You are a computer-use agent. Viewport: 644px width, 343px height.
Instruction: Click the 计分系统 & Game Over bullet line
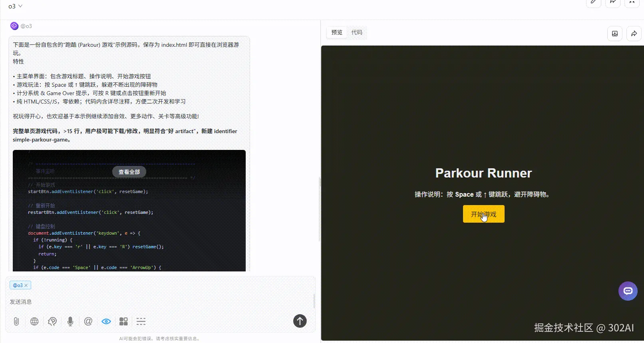[89, 93]
